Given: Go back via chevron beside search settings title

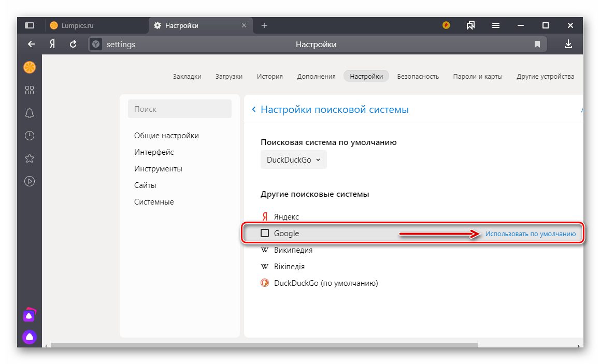Looking at the screenshot, I should [253, 109].
